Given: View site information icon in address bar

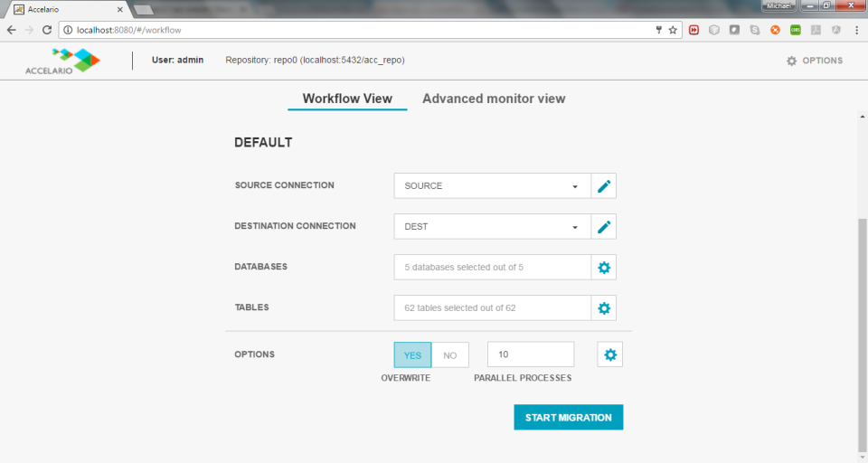Looking at the screenshot, I should [68, 30].
